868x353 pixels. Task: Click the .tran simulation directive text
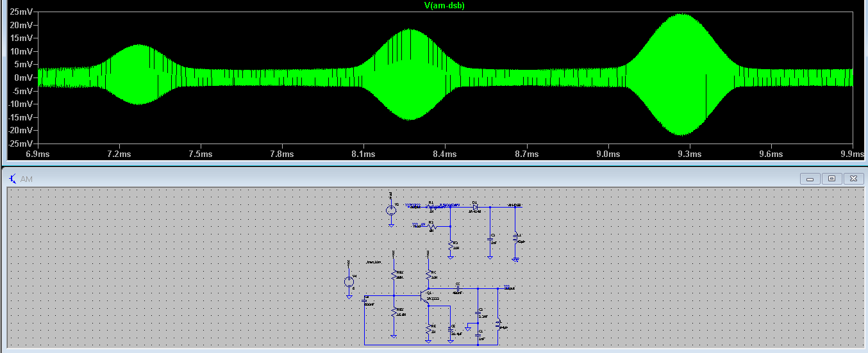(x=373, y=263)
